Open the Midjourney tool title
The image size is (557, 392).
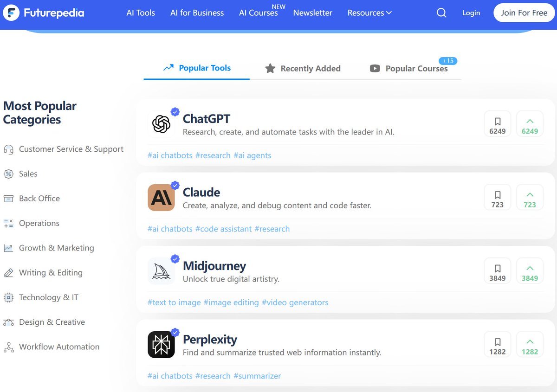(x=214, y=266)
